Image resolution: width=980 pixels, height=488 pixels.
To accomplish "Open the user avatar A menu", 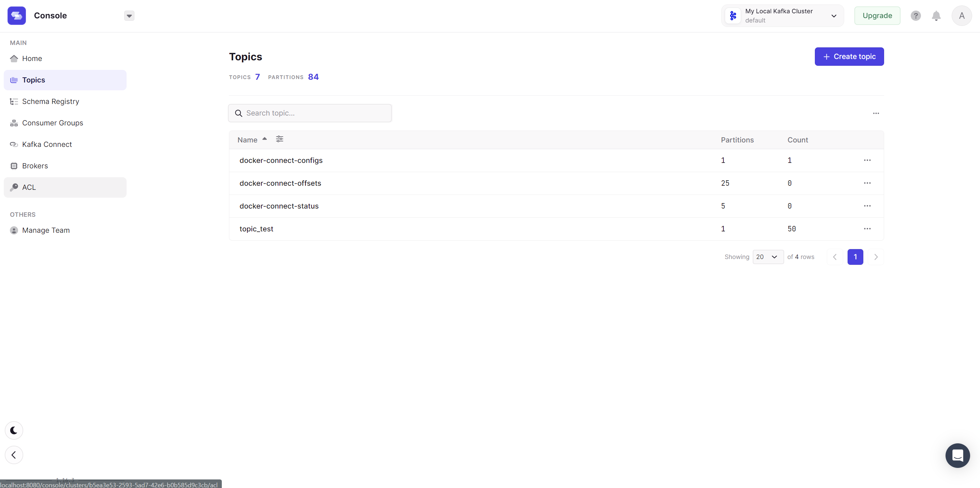I will tap(961, 16).
